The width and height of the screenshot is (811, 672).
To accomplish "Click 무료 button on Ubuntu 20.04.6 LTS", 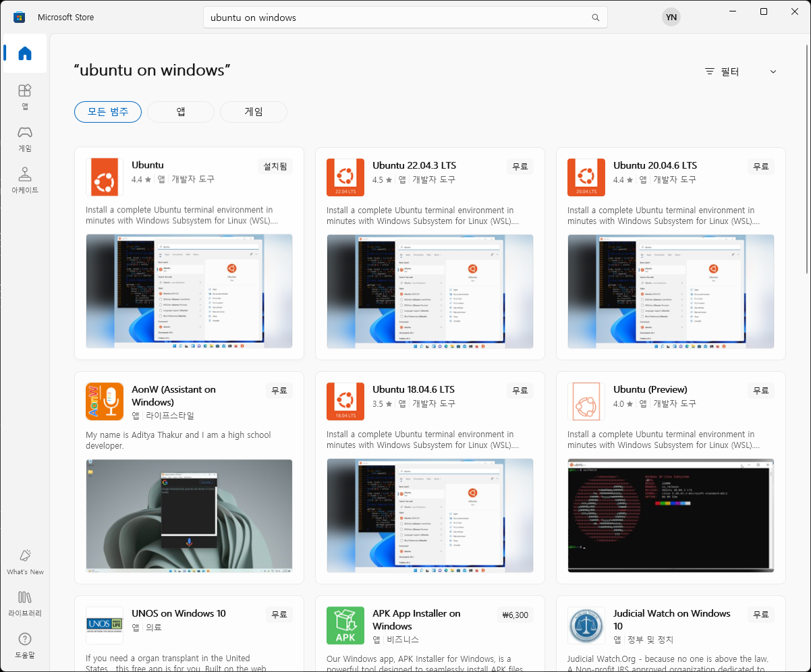I will pyautogui.click(x=761, y=167).
